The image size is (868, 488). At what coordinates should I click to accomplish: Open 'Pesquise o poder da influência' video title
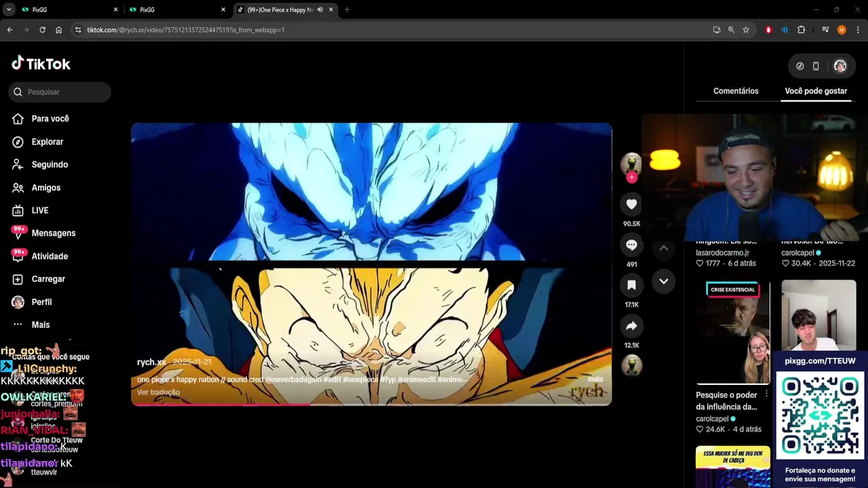pyautogui.click(x=726, y=401)
